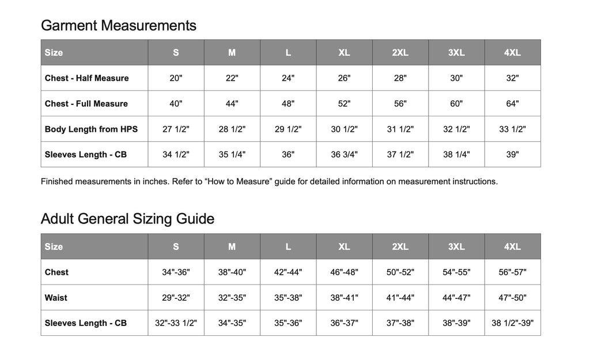Screen dimensions: 590x364
Task: Click the 2XL column header in Garment Measurements
Action: (400, 52)
